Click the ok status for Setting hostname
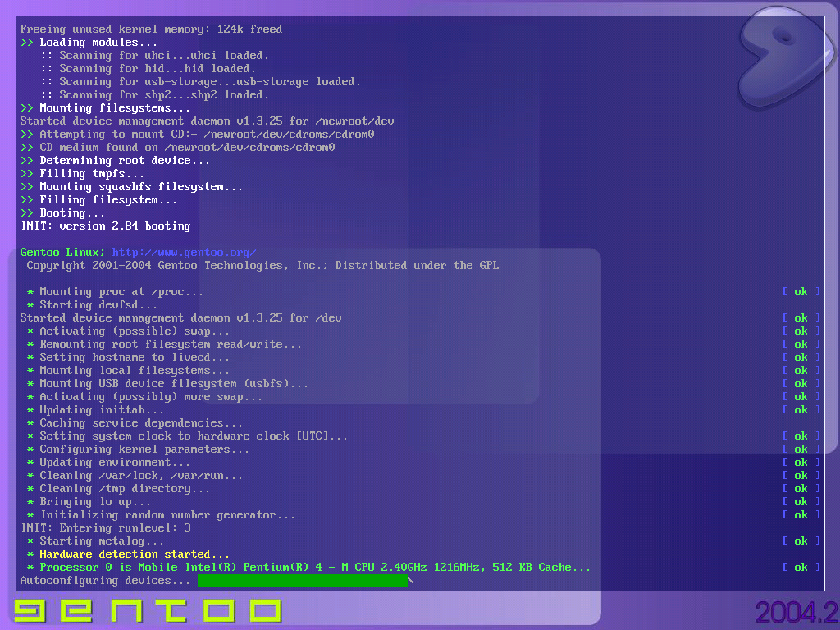Viewport: 840px width, 630px height. point(801,358)
